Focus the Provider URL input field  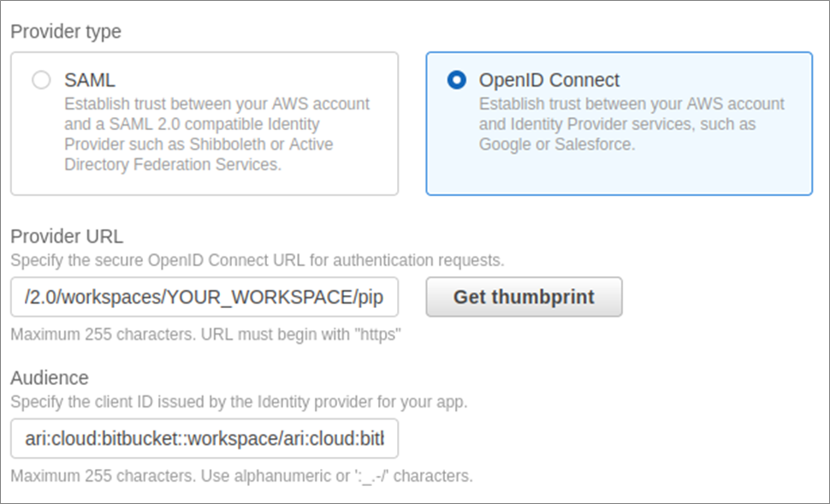205,297
